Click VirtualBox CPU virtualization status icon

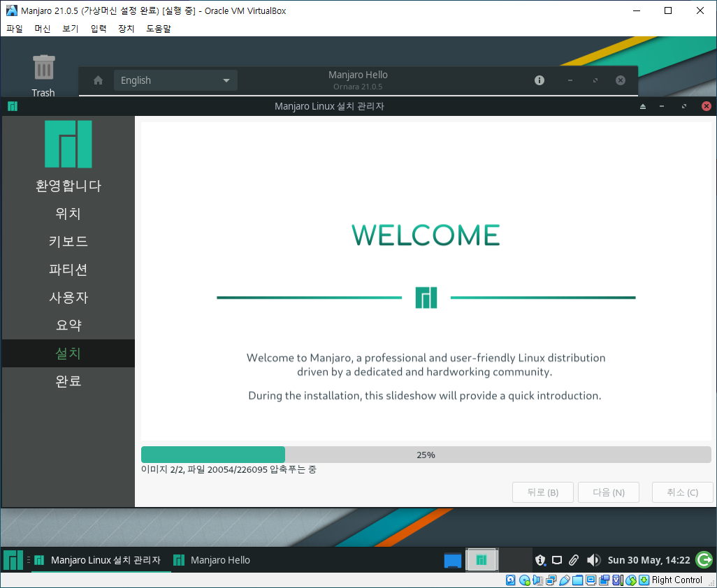[617, 580]
